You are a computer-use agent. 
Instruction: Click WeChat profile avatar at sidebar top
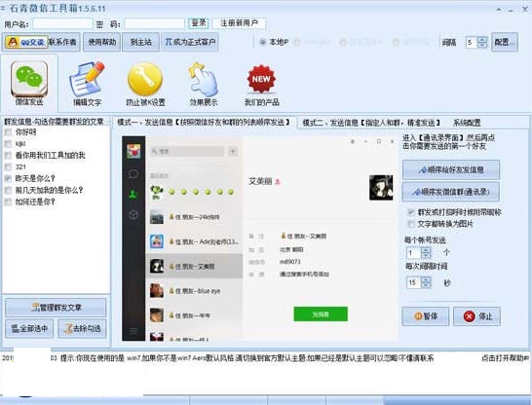133,151
